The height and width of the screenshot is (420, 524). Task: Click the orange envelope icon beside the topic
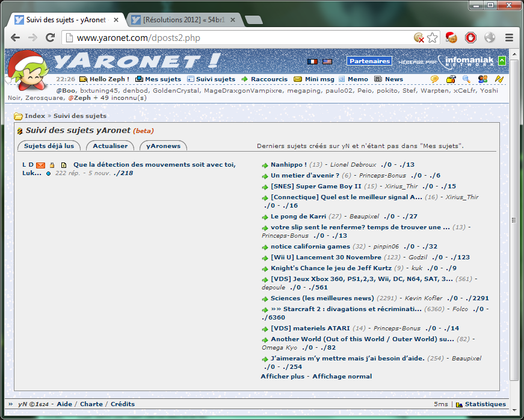tap(40, 165)
